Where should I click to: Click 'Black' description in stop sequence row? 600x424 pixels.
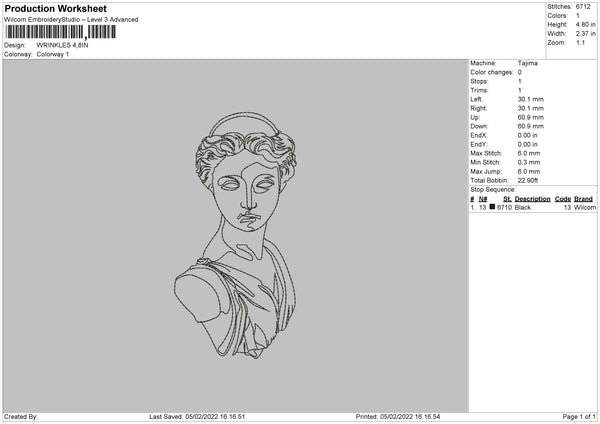pyautogui.click(x=523, y=207)
